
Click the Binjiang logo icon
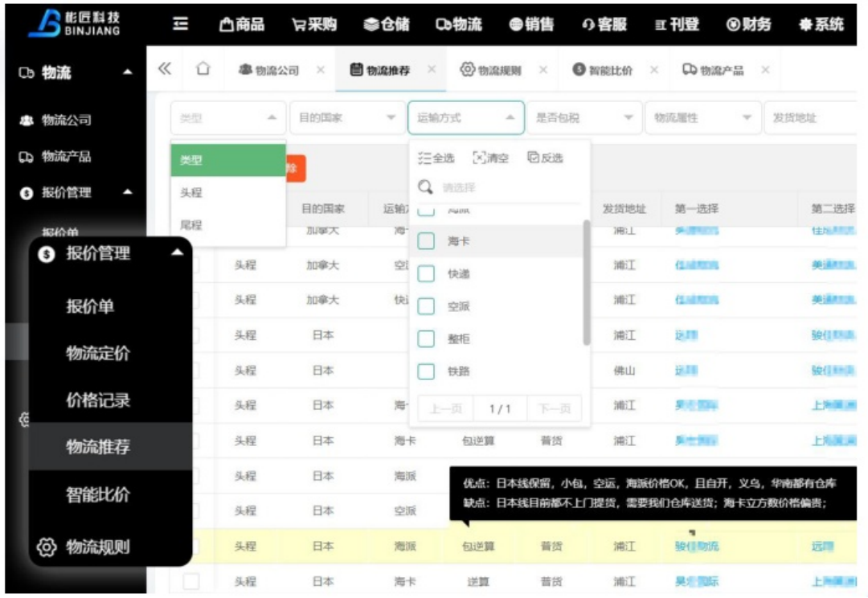click(45, 23)
